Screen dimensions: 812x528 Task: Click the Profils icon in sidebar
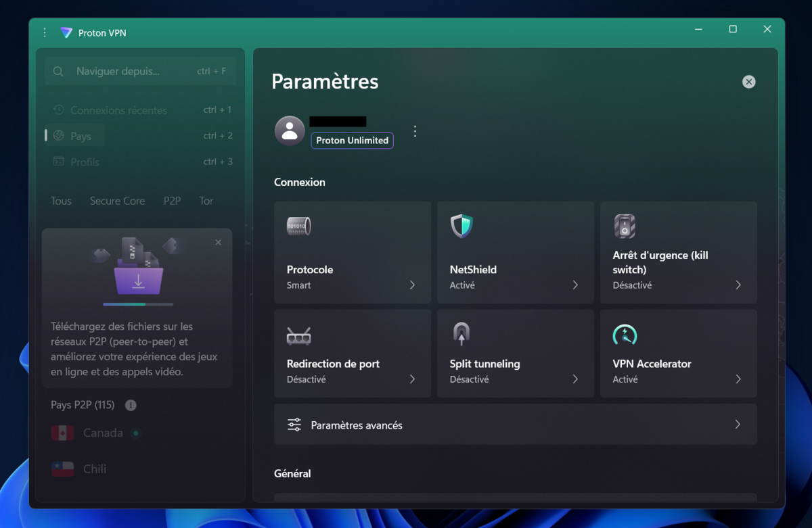pos(59,162)
